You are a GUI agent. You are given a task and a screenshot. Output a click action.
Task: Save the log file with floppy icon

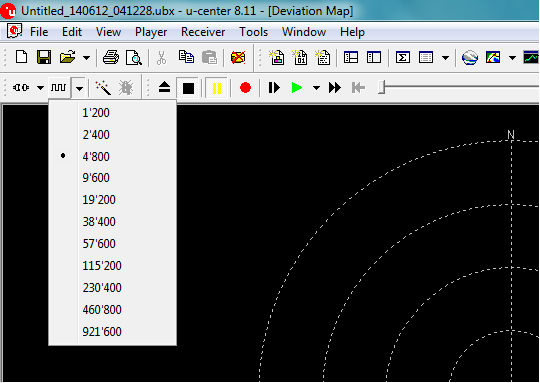[x=44, y=57]
